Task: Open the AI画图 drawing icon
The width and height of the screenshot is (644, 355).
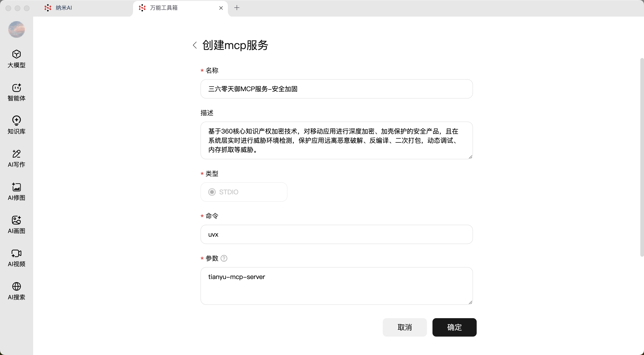Action: (17, 220)
